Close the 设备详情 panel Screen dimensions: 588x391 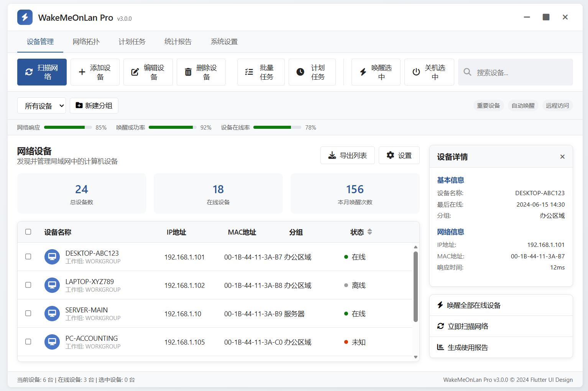click(x=562, y=156)
